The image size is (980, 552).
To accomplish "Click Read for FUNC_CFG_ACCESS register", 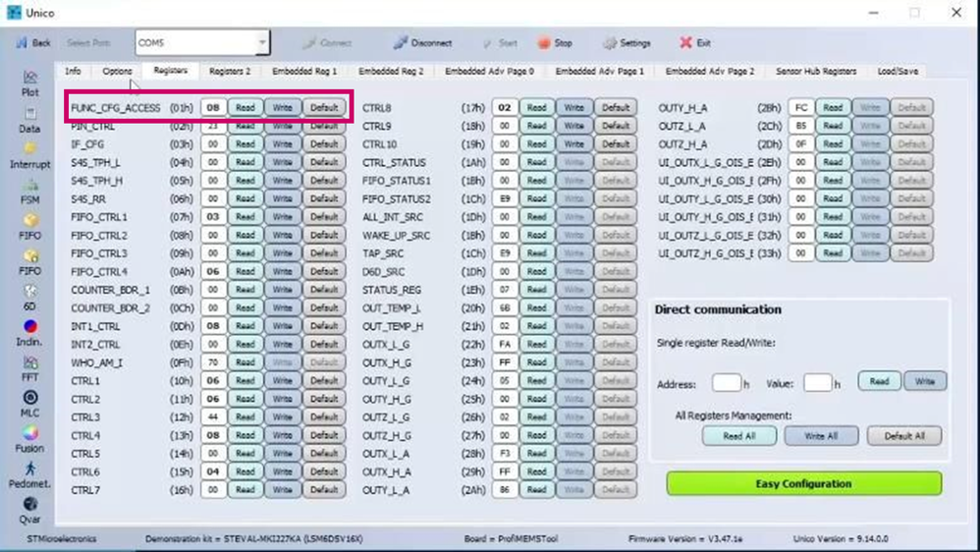I will pos(245,107).
